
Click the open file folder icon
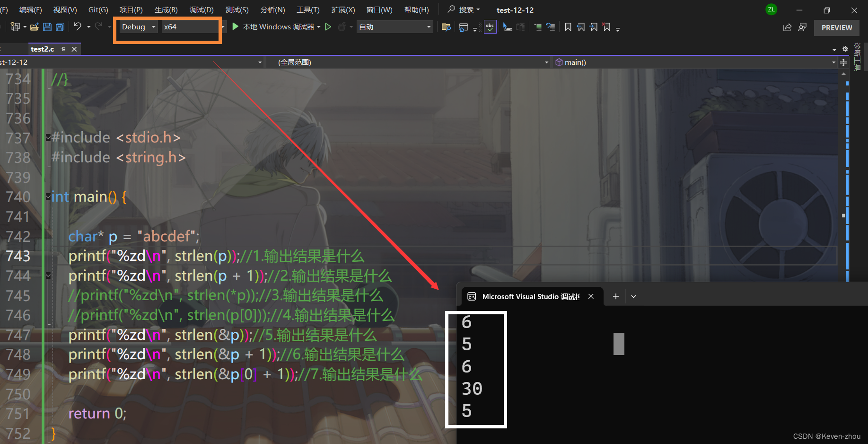pyautogui.click(x=34, y=27)
